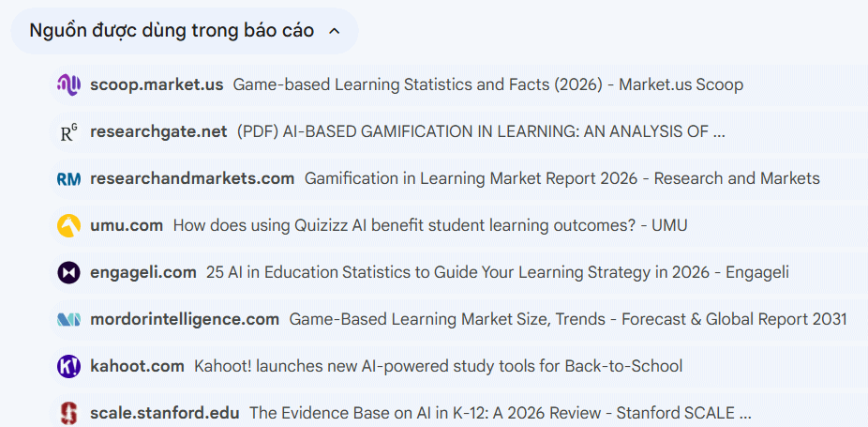The image size is (868, 427).
Task: Click the yellow UMU favicon icon
Action: click(68, 225)
